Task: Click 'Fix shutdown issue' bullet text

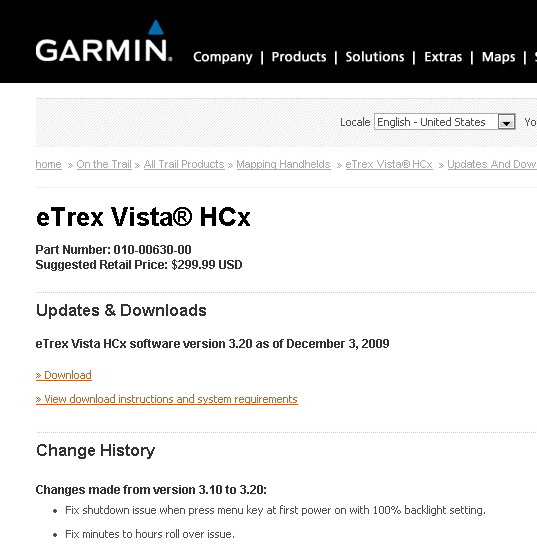Action: (275, 510)
